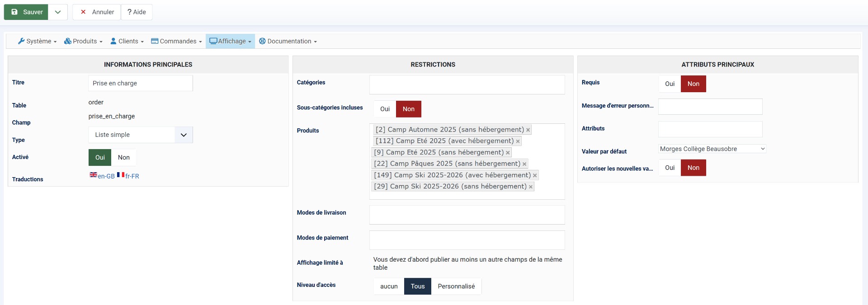Open the Type dropdown showing Liste simple

point(141,135)
